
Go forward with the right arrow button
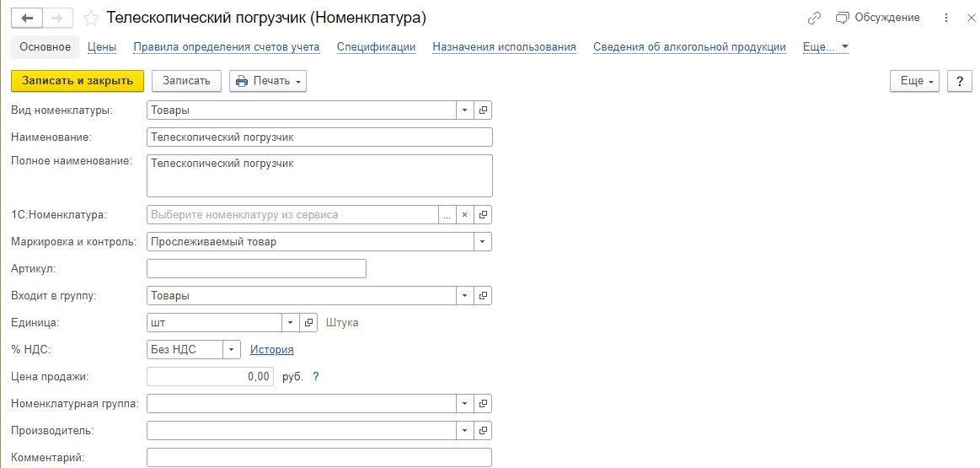[x=58, y=19]
